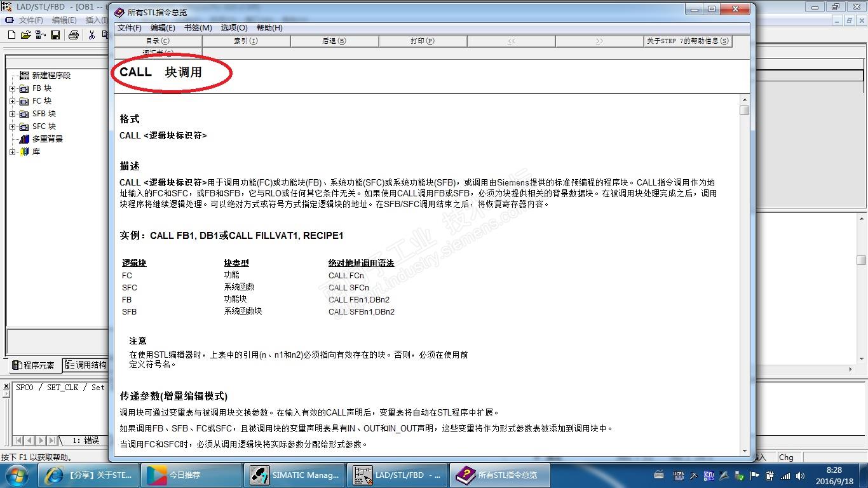The image size is (868, 488).
Task: Expand the SFB 块 tree node
Action: click(x=12, y=114)
